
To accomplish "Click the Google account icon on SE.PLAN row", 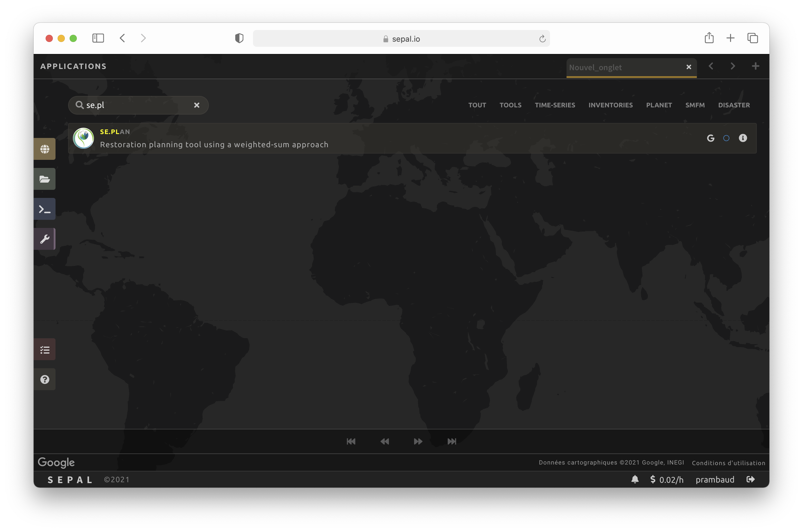I will tap(710, 138).
